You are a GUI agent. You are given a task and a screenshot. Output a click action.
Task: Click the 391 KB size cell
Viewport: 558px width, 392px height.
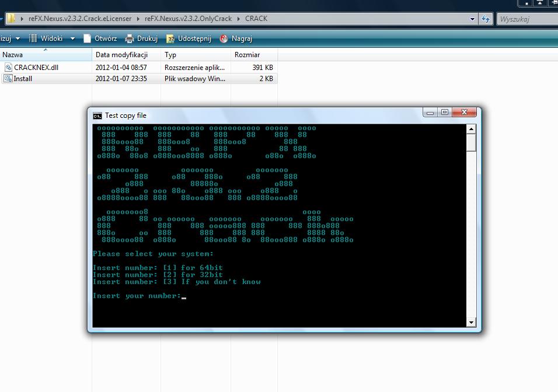click(x=263, y=67)
